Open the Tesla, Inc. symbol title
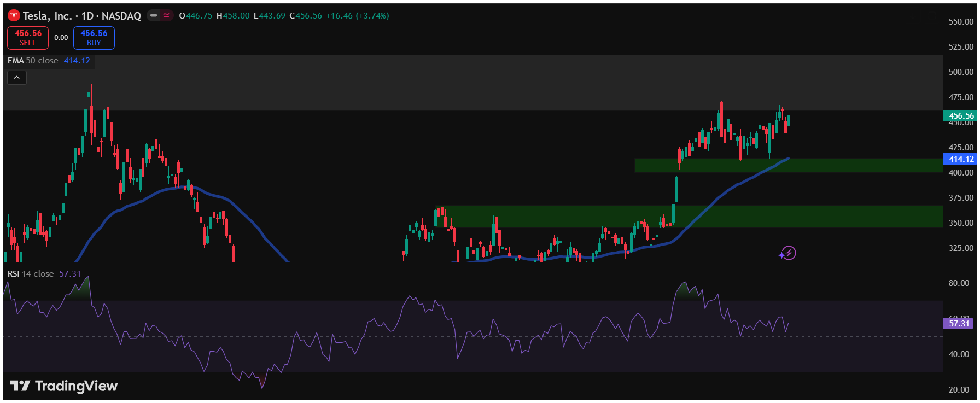The height and width of the screenshot is (403, 980). 82,16
